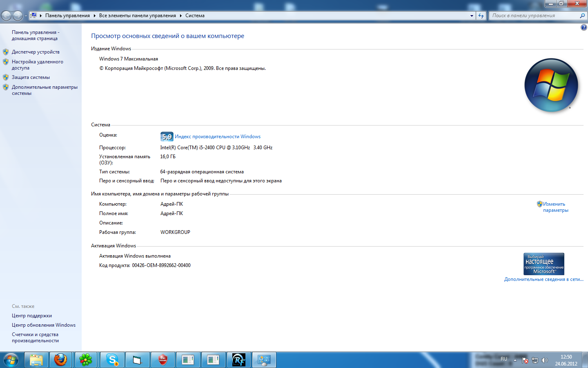Click 'Панель управления' in the address bar breadcrumb
This screenshot has width=588, height=368.
67,16
